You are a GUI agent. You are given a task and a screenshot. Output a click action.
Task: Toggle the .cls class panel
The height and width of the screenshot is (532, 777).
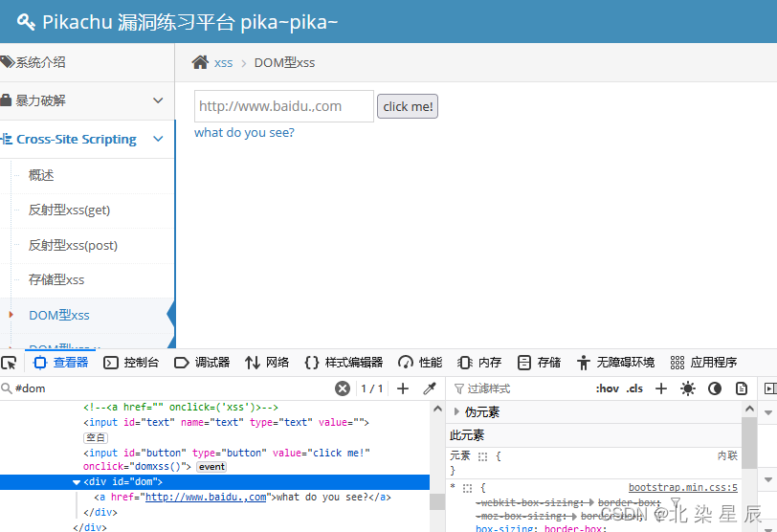tap(634, 388)
